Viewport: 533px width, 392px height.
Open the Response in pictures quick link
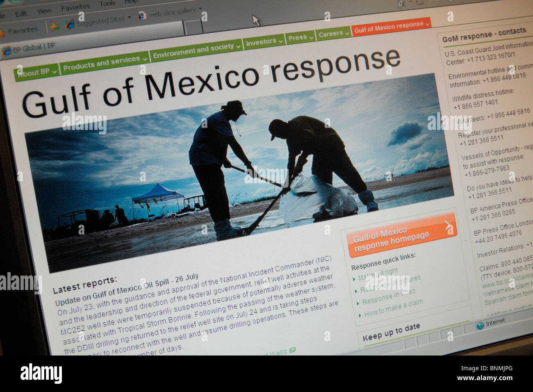pyautogui.click(x=391, y=284)
